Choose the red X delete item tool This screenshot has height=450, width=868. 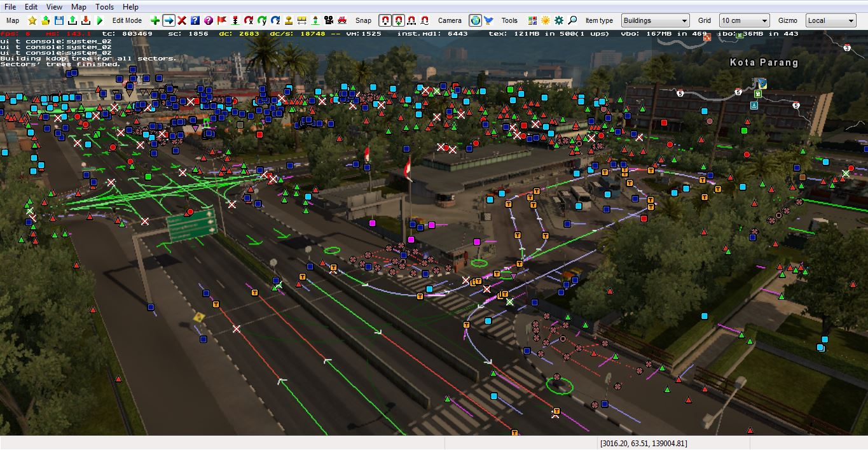[182, 20]
